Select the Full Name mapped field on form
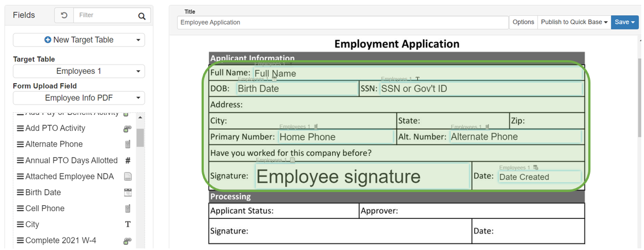Screen dimensions: 644x250 click(418, 74)
